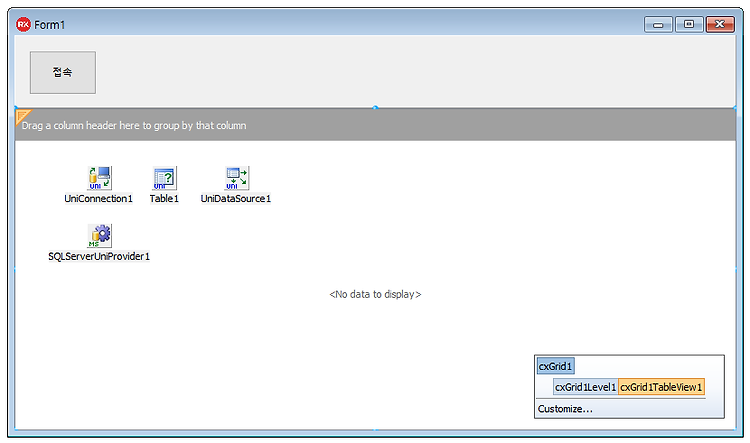Click the Form1 title text
Screen dimensions: 750x443
click(x=49, y=25)
